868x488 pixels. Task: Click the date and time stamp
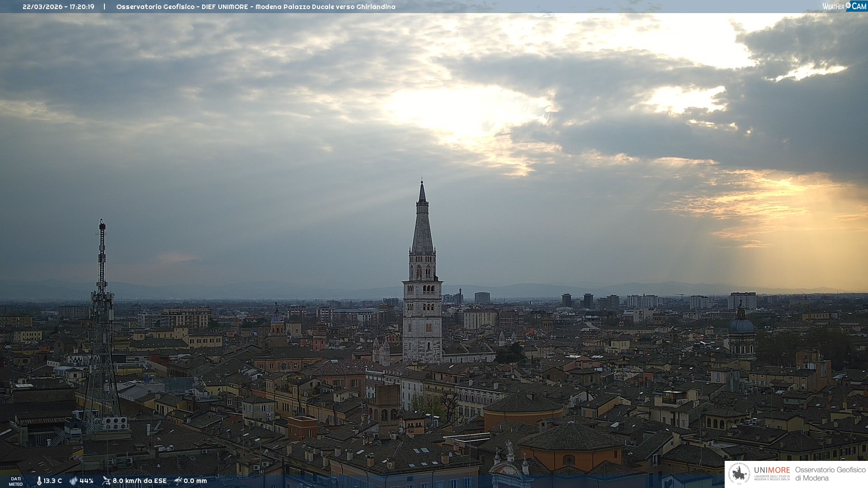tap(58, 7)
